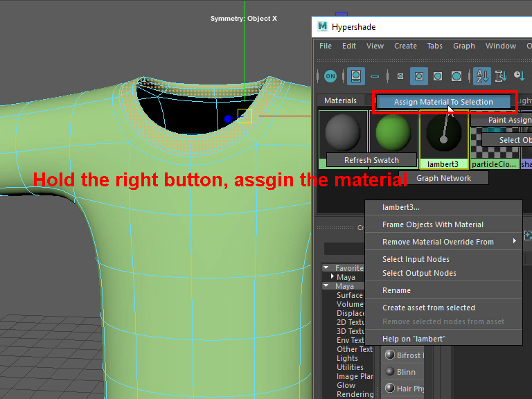The image size is (532, 399).
Task: Select large swatches size icon
Action: pyautogui.click(x=438, y=76)
